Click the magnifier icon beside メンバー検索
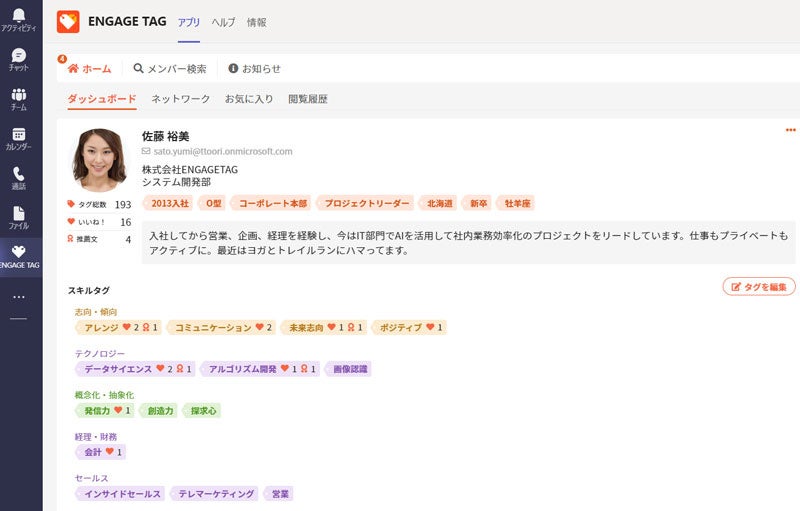800x511 pixels. [138, 68]
